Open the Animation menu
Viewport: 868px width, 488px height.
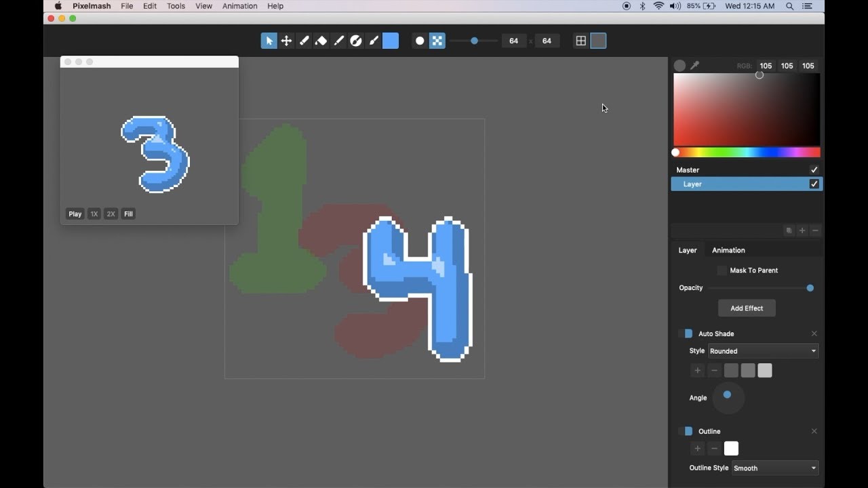click(x=240, y=6)
